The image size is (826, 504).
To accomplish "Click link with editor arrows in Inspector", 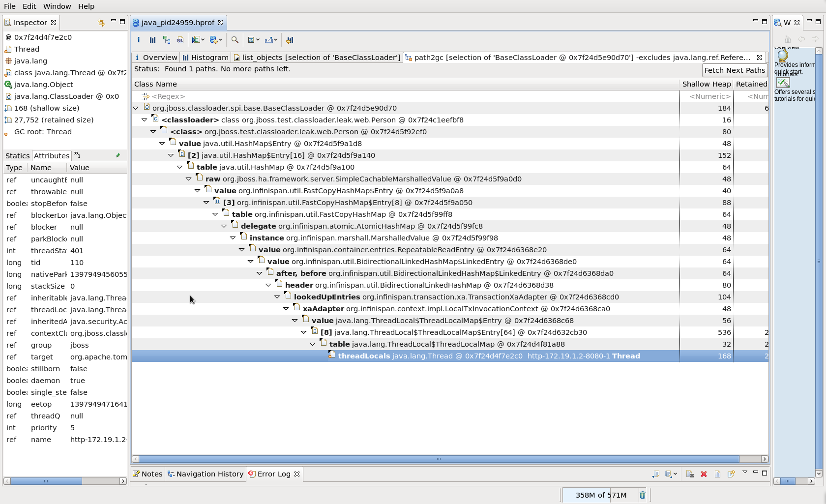I will 101,23.
